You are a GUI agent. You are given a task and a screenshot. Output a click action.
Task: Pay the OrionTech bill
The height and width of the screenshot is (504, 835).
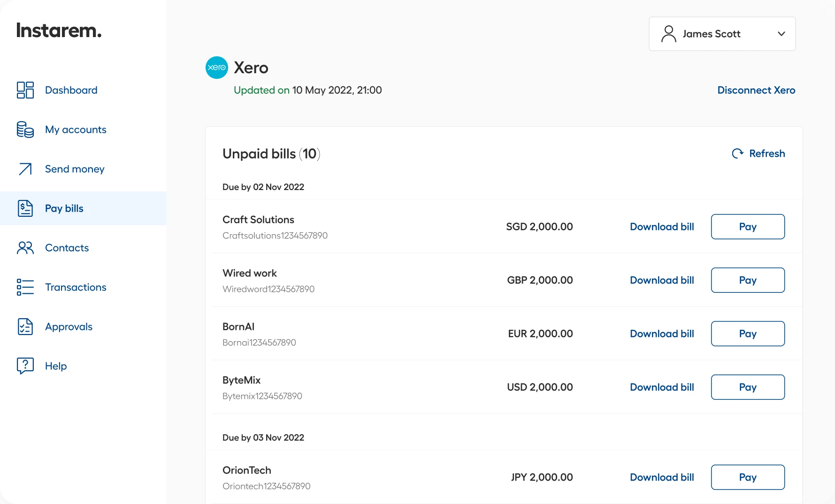(x=748, y=477)
